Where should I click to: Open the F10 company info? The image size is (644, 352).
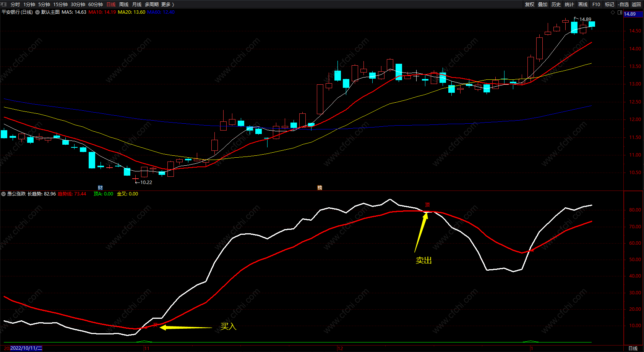click(x=596, y=5)
